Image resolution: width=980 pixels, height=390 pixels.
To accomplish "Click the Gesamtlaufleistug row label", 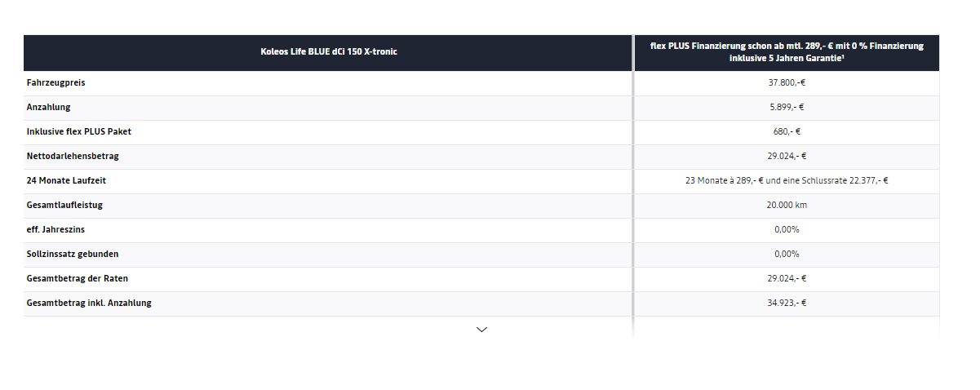I will (64, 205).
